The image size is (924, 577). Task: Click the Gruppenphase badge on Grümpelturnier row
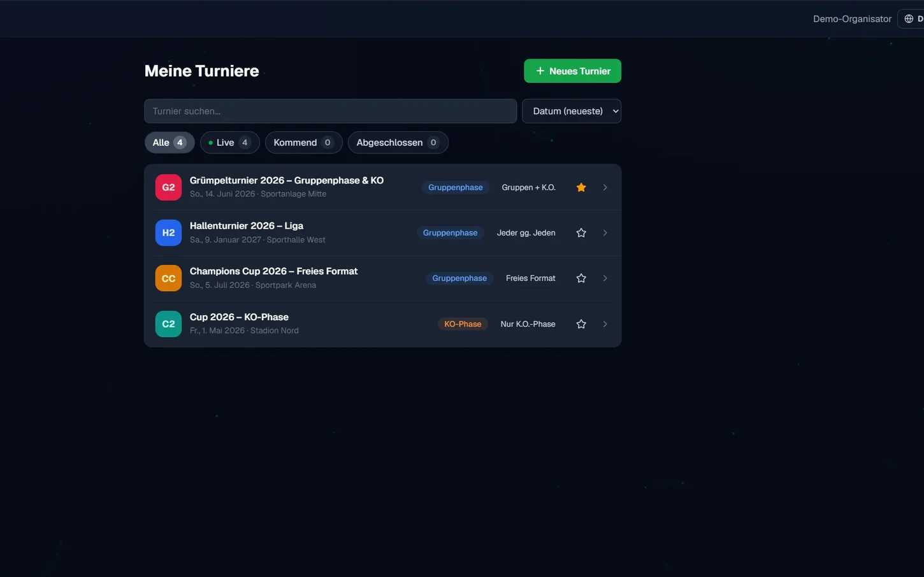pyautogui.click(x=456, y=187)
